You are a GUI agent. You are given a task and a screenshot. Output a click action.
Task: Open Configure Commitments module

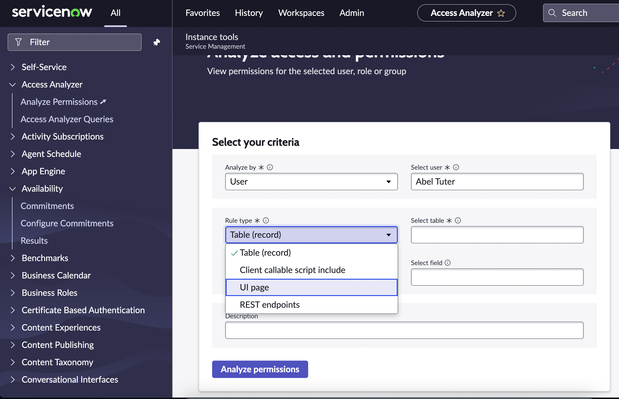point(67,223)
